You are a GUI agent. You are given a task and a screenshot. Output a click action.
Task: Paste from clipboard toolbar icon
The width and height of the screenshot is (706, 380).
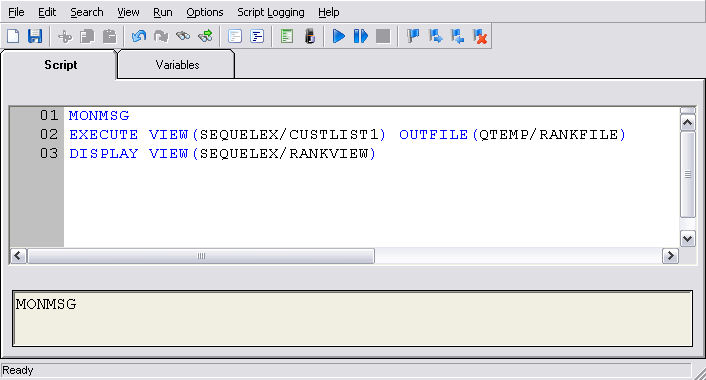click(109, 36)
